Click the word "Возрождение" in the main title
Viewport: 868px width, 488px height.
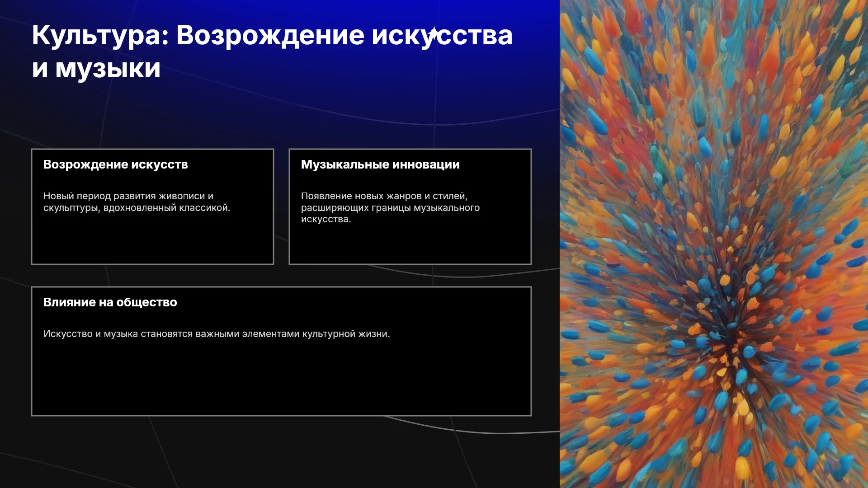point(270,35)
